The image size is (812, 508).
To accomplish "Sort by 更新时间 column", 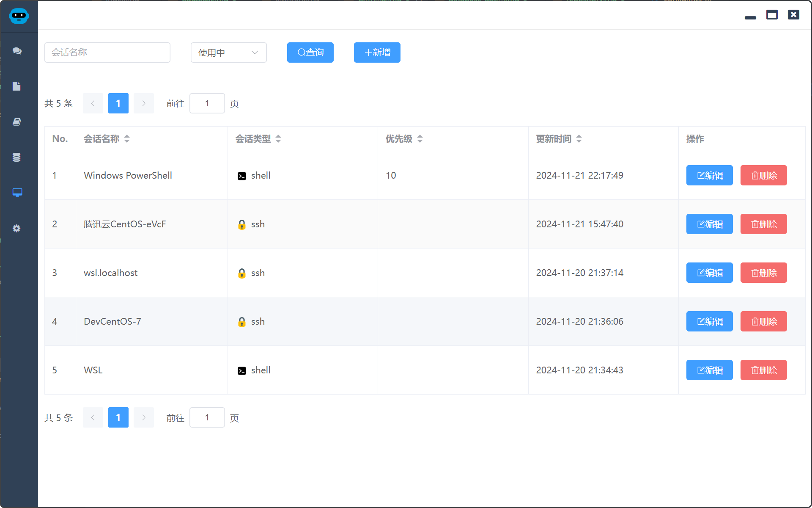I will click(579, 139).
